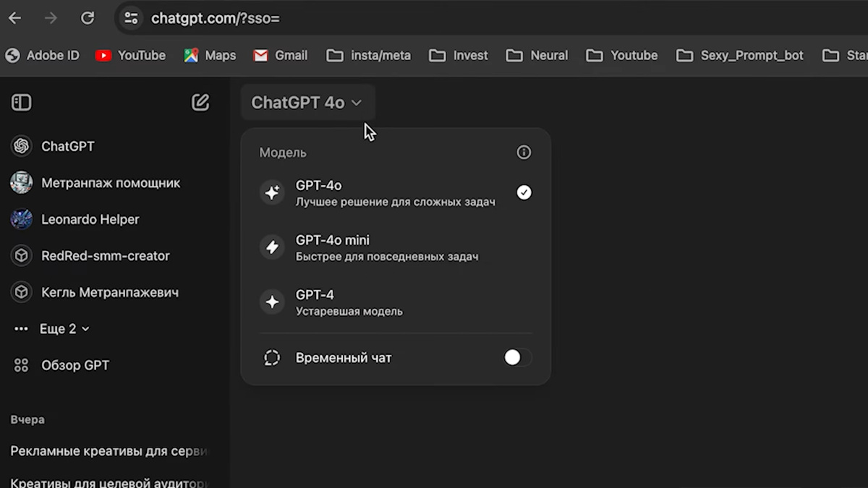Screen dimensions: 868x488
Task: Open the Sexy_Prompt_bot bookmarks folder
Action: click(740, 55)
